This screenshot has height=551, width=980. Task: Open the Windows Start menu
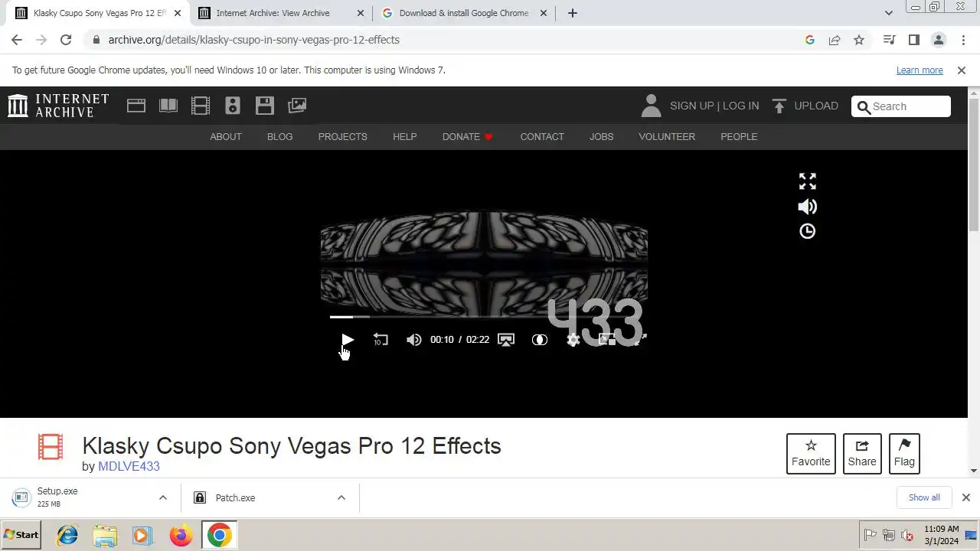pos(21,535)
